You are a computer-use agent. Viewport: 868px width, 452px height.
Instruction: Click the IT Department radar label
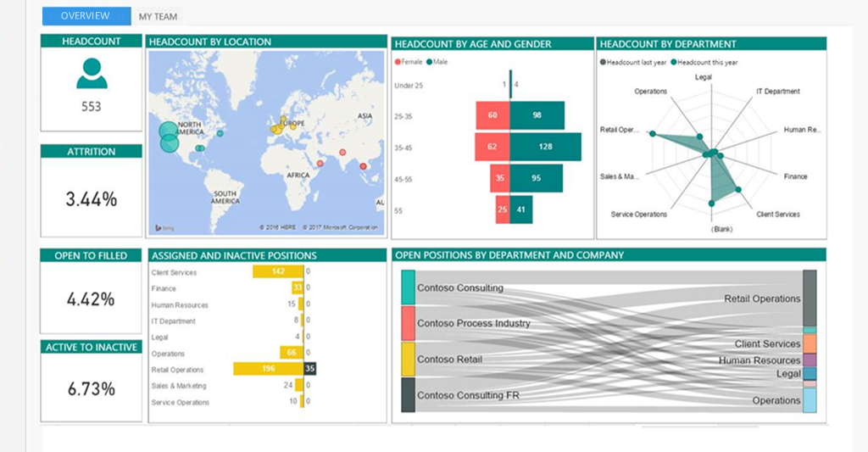click(x=778, y=92)
